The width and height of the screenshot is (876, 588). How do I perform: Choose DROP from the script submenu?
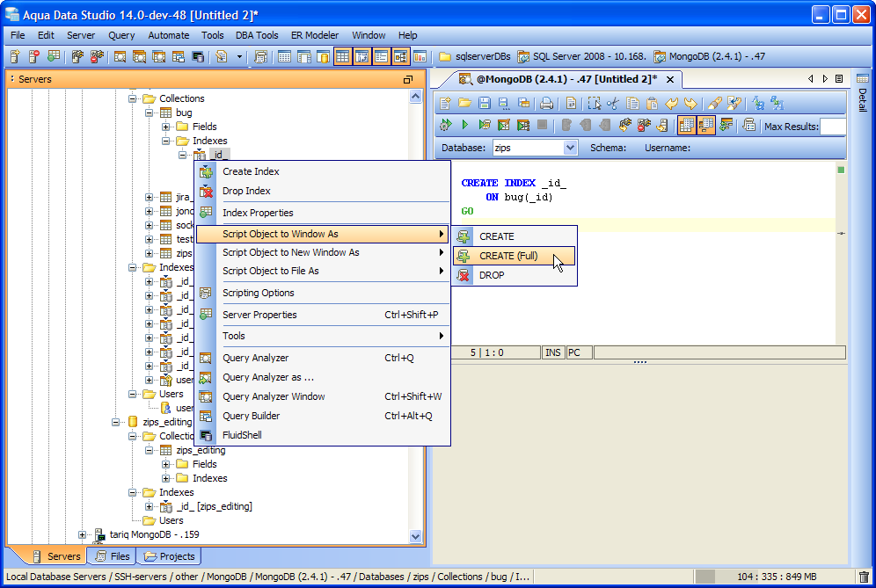coord(514,275)
